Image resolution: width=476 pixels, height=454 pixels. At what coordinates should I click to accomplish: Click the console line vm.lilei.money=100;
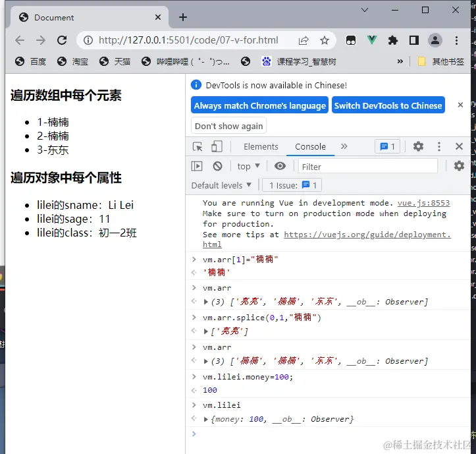248,377
